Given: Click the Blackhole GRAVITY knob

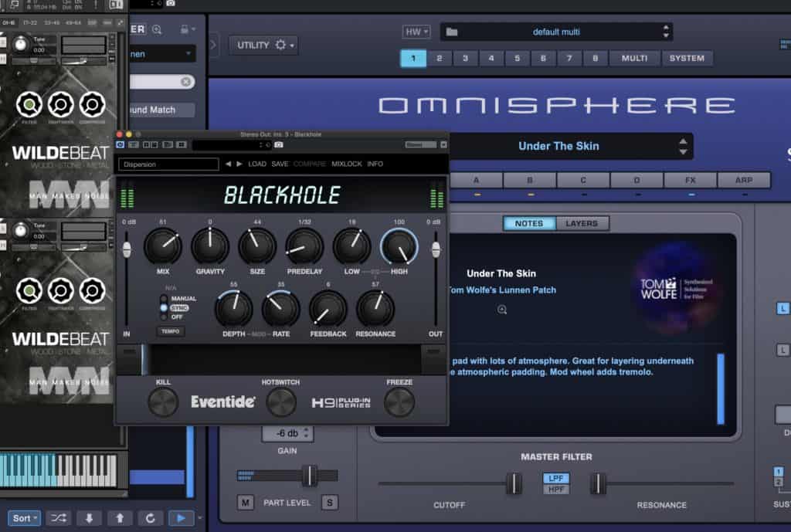Looking at the screenshot, I should (x=210, y=246).
